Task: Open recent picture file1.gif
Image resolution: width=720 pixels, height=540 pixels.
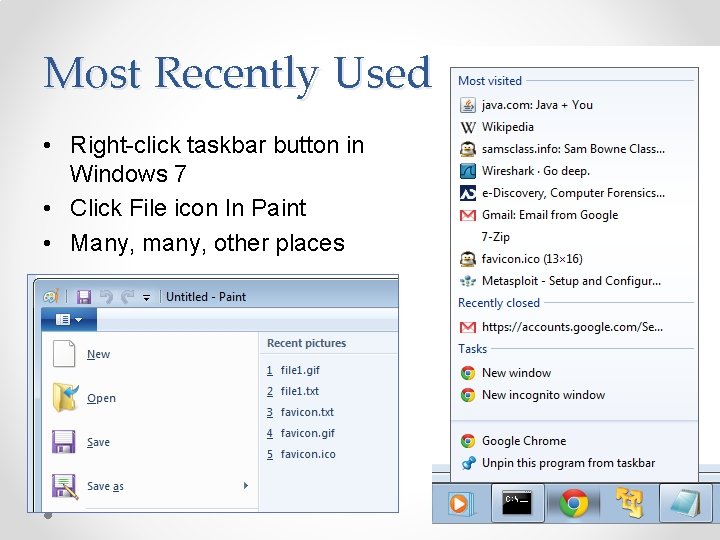Action: pyautogui.click(x=293, y=370)
